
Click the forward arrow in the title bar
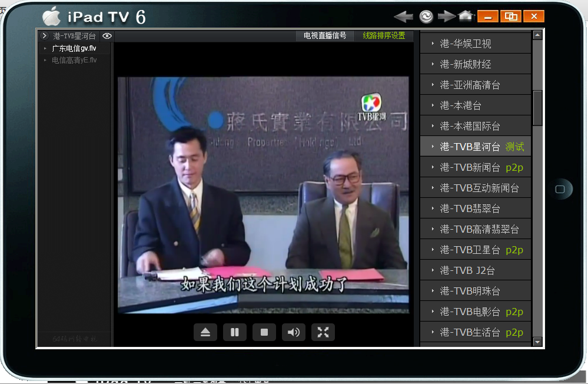(447, 16)
